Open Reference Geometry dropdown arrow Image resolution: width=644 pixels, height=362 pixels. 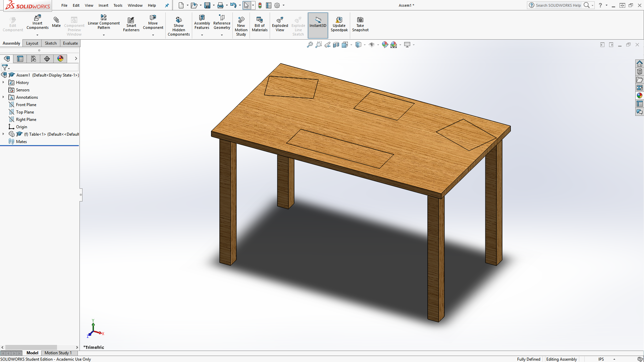[222, 35]
